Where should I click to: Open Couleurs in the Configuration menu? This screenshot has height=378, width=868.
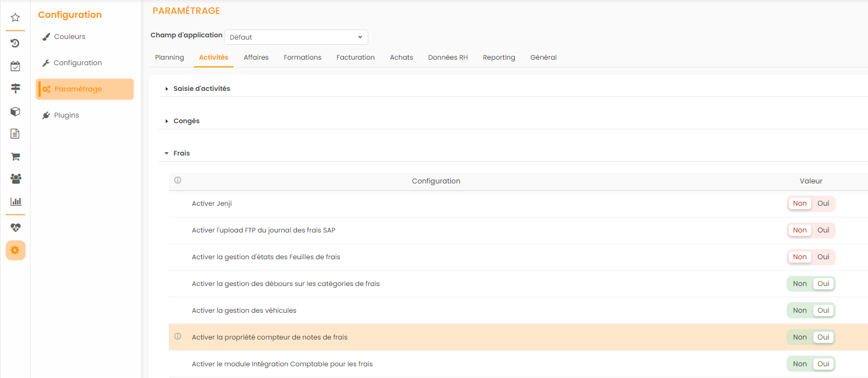[69, 37]
